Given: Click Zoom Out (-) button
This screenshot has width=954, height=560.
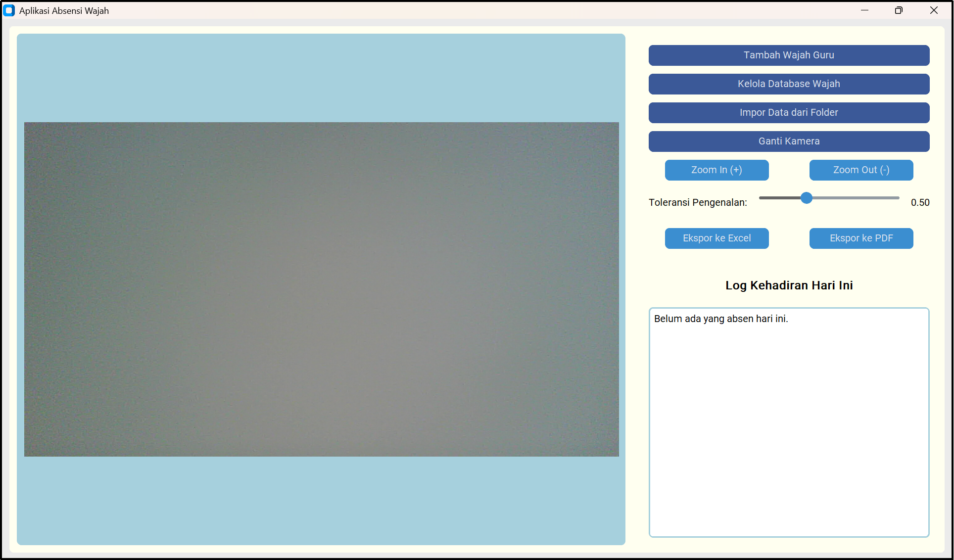Looking at the screenshot, I should click(861, 170).
